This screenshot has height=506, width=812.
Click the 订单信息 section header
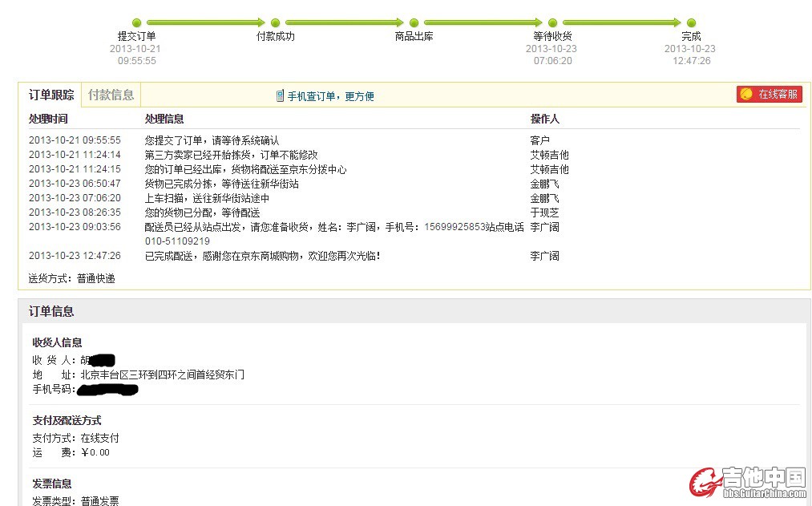tap(51, 311)
